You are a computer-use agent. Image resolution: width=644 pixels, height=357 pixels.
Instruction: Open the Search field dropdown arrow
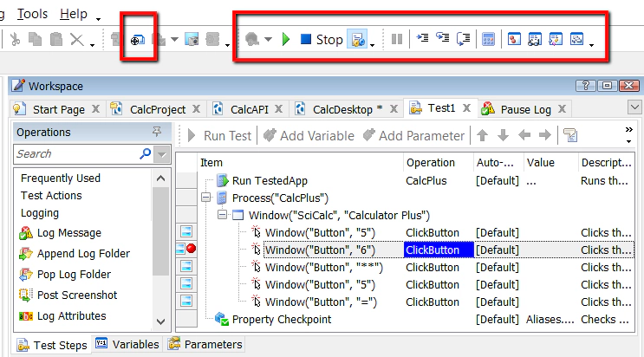[162, 154]
